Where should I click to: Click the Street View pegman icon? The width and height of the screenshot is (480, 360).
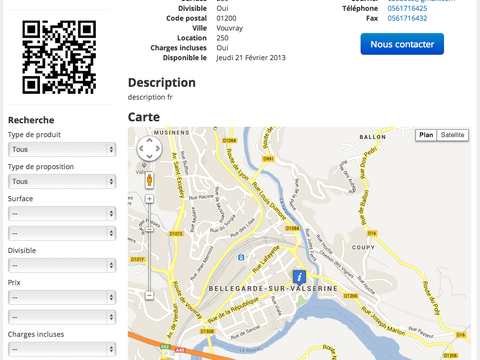149,180
